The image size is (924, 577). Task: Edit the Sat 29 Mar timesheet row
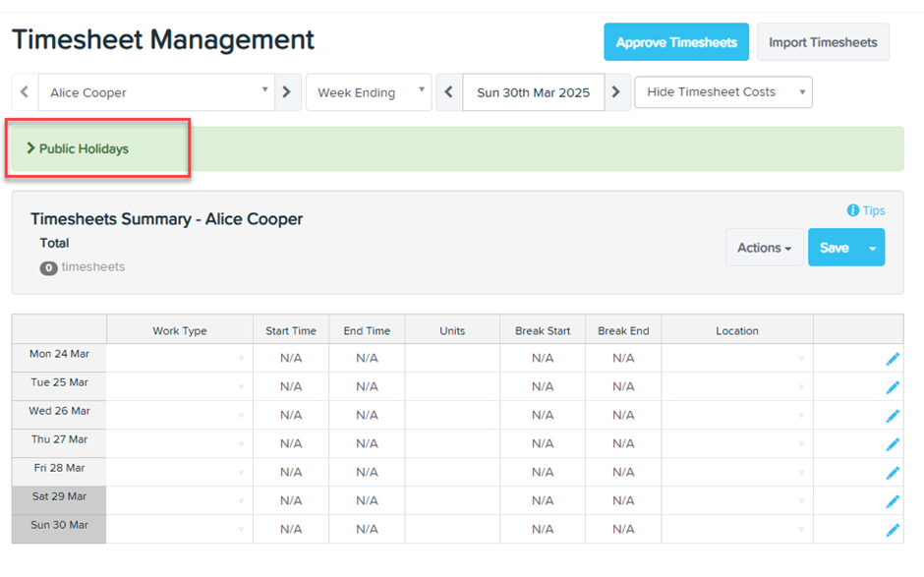pos(893,501)
